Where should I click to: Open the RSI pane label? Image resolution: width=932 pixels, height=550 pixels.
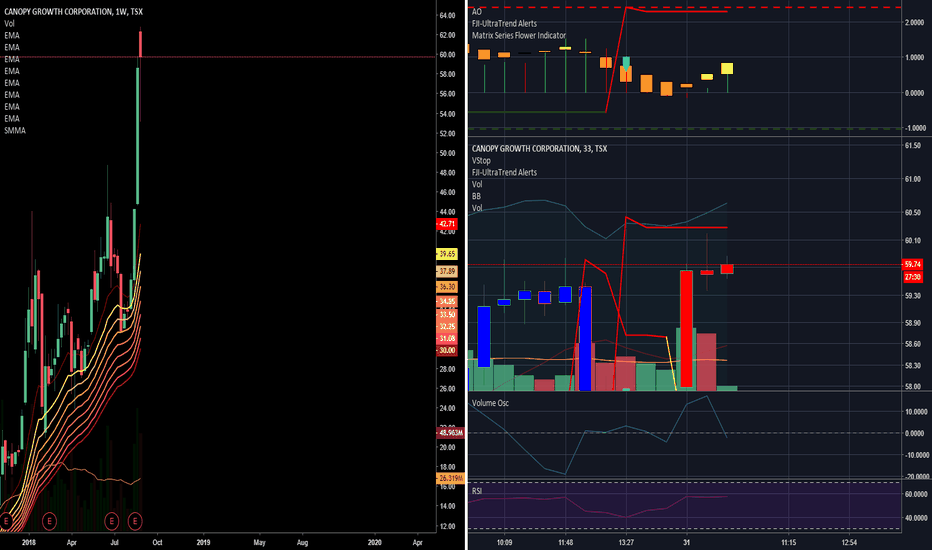[477, 491]
